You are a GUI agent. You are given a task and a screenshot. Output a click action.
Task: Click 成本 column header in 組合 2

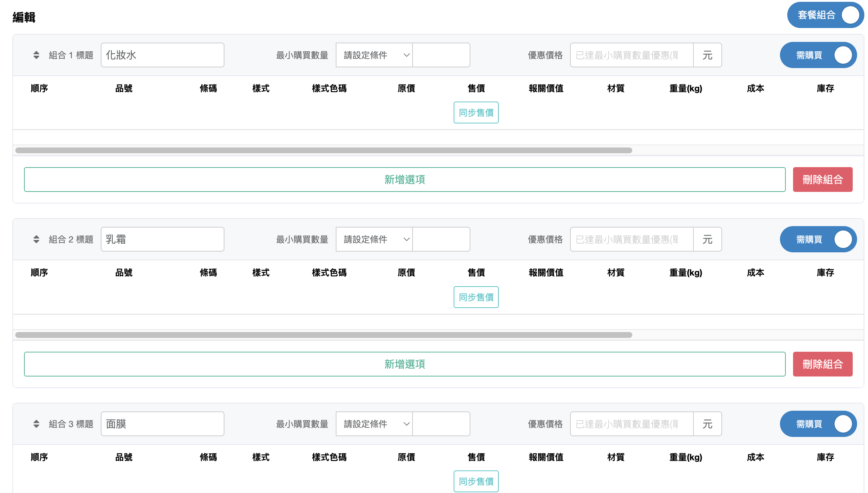point(756,272)
